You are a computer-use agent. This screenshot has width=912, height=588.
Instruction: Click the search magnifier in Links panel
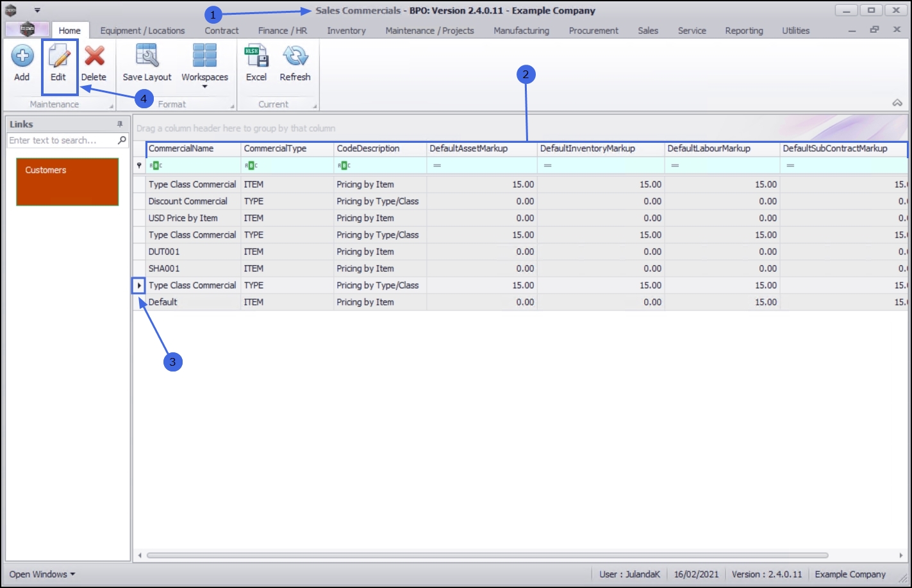(x=122, y=140)
